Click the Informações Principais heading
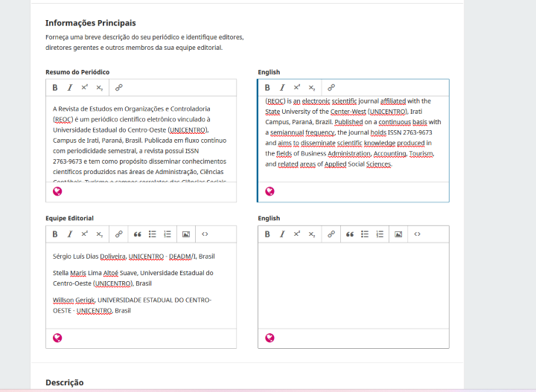 [x=91, y=23]
